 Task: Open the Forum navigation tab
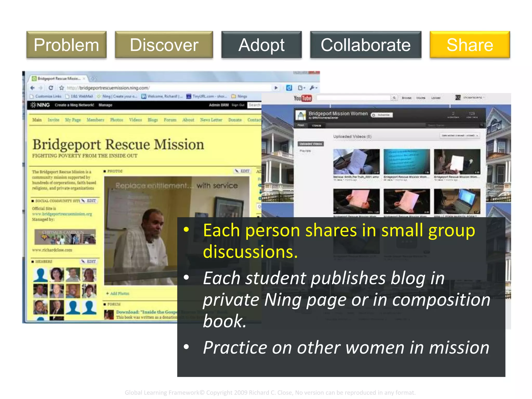point(170,120)
